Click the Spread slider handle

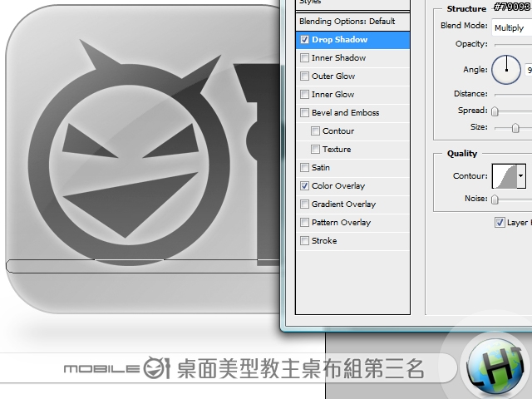pyautogui.click(x=495, y=111)
